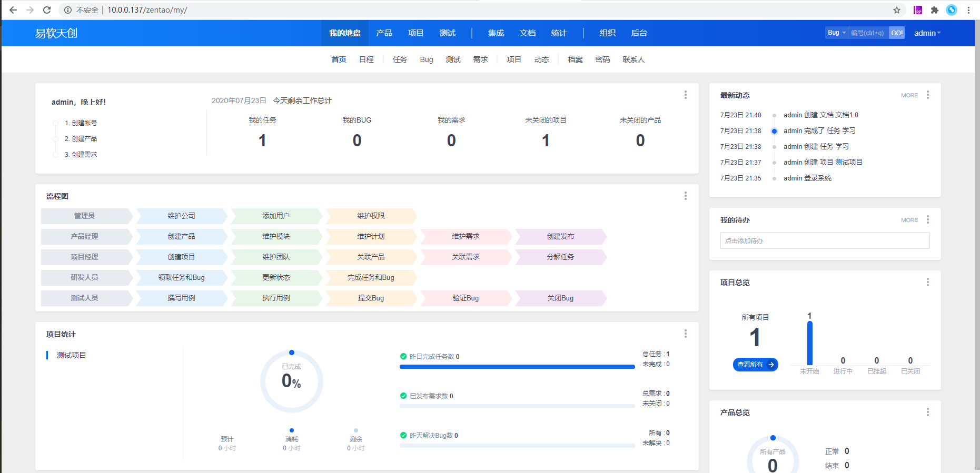
Task: Open the 产品 main menu
Action: click(384, 33)
